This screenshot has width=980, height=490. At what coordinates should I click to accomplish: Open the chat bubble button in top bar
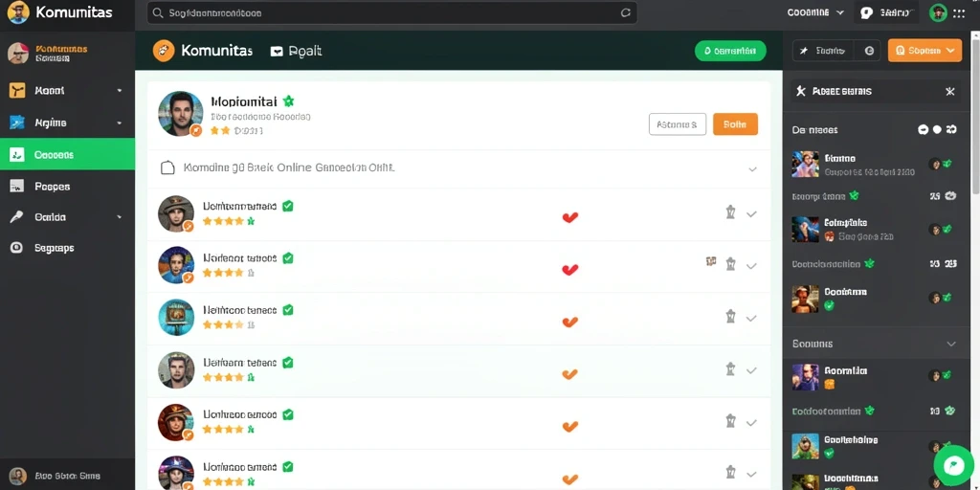point(866,12)
